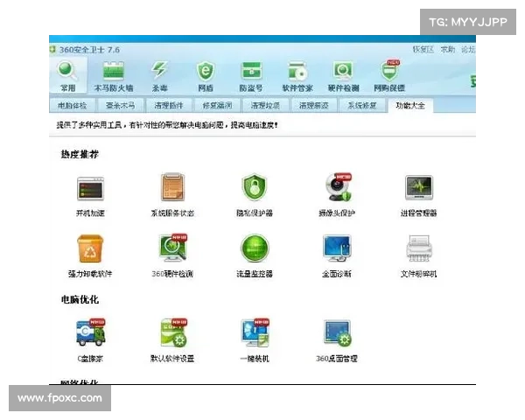Click the 热度推荐 section heading
This screenshot has height=420, width=525.
(80, 154)
